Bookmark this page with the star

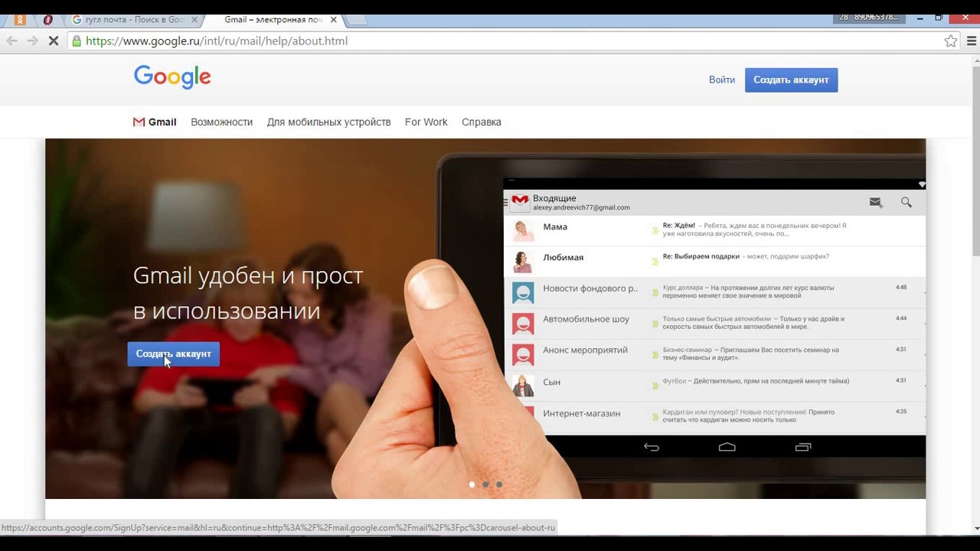[950, 41]
